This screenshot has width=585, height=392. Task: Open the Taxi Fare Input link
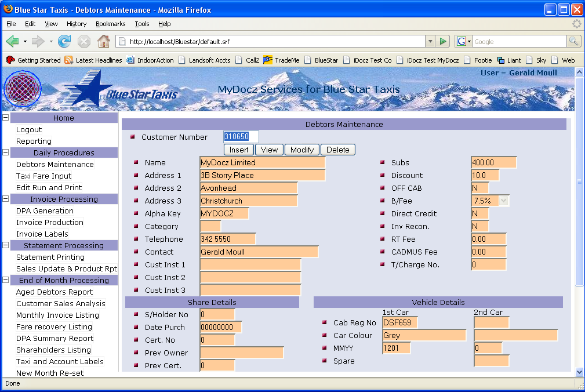(x=43, y=176)
